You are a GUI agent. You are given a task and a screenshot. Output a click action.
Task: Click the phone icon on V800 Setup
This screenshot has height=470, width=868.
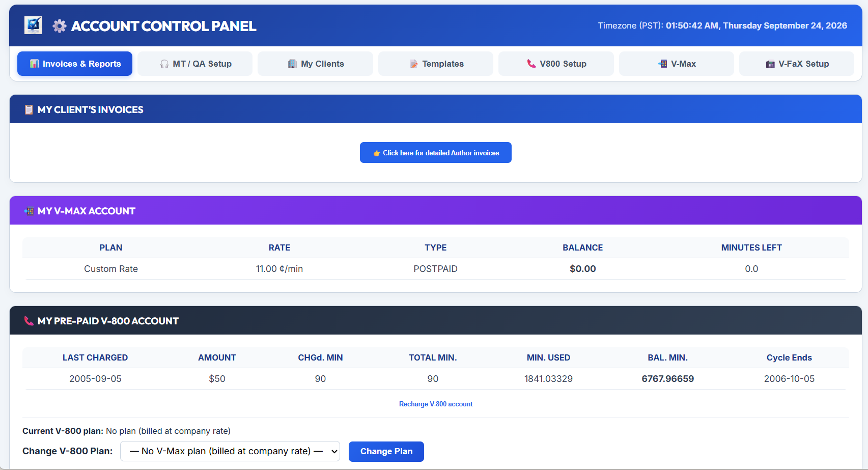coord(531,64)
